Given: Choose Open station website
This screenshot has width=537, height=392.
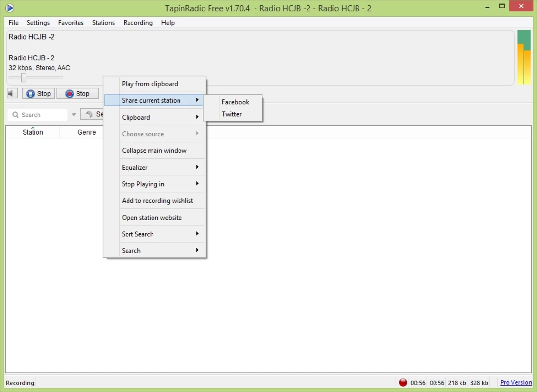Looking at the screenshot, I should [152, 217].
